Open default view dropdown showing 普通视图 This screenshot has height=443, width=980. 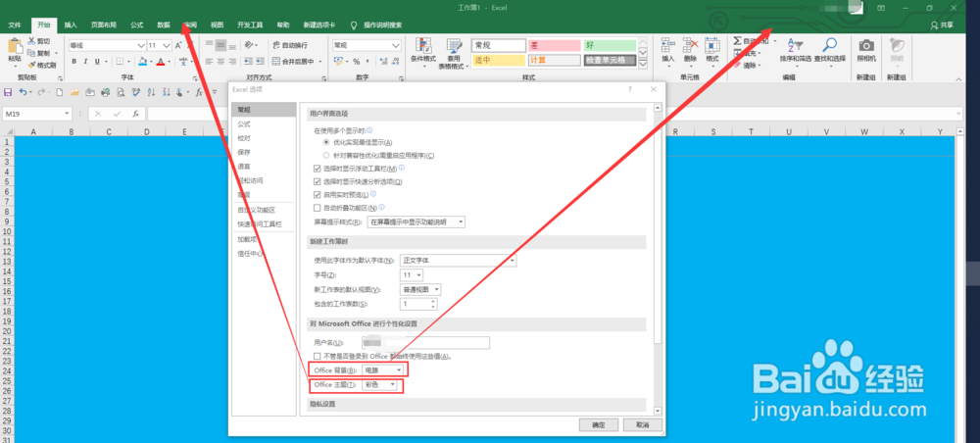(420, 289)
